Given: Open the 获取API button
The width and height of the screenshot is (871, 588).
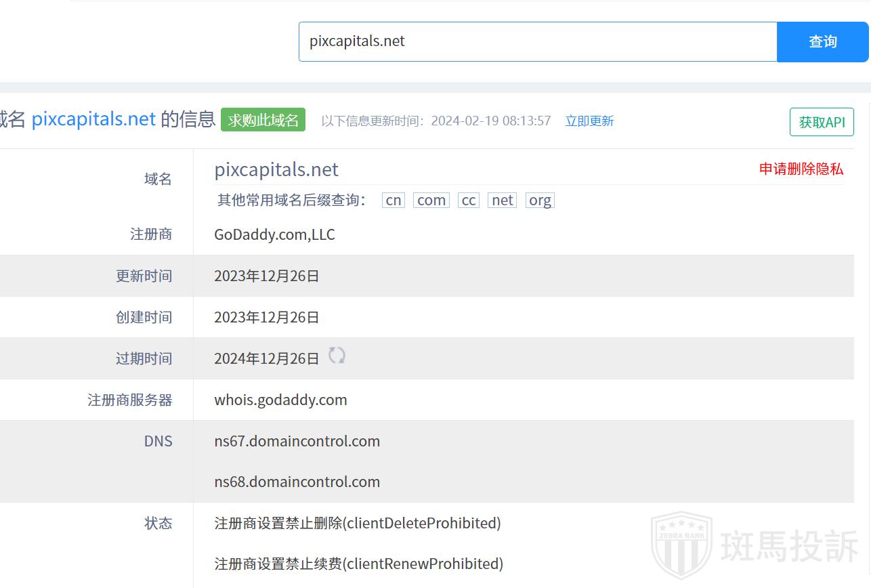Looking at the screenshot, I should point(821,122).
